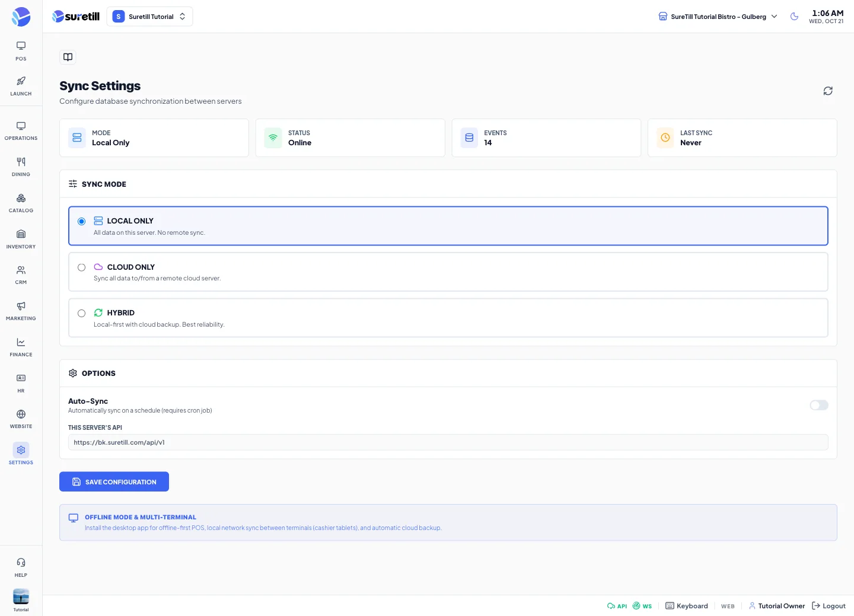Open the book documentation icon
Image resolution: width=854 pixels, height=616 pixels.
coord(68,57)
